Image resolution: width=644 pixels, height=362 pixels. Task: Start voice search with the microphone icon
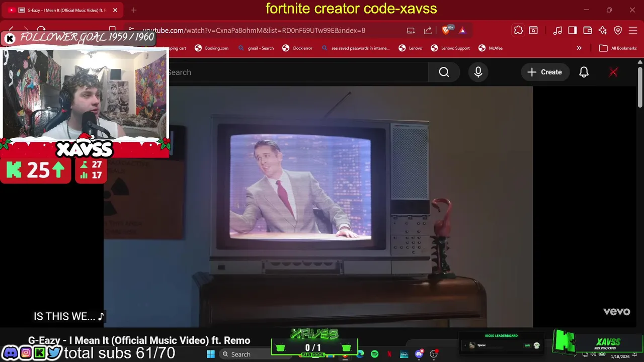[478, 72]
